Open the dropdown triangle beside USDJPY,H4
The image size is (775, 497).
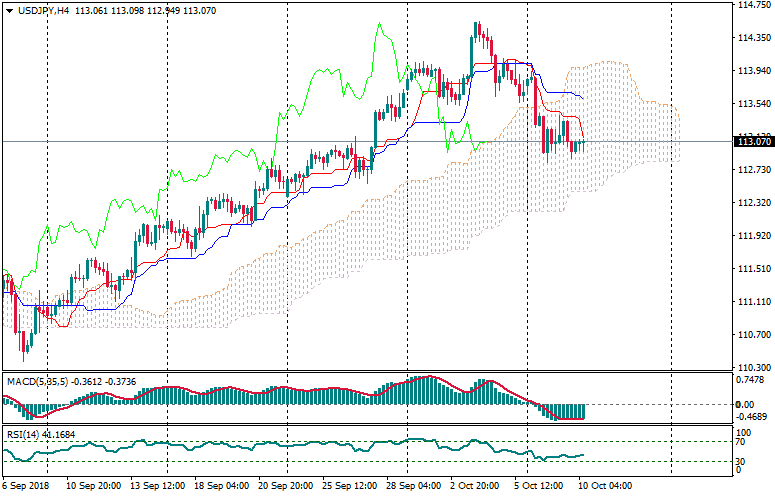8,11
